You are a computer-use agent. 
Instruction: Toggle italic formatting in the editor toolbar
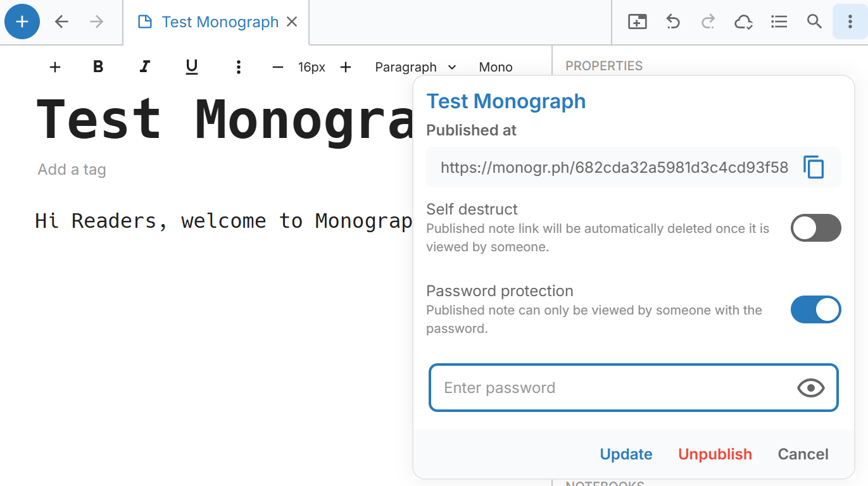click(x=144, y=66)
